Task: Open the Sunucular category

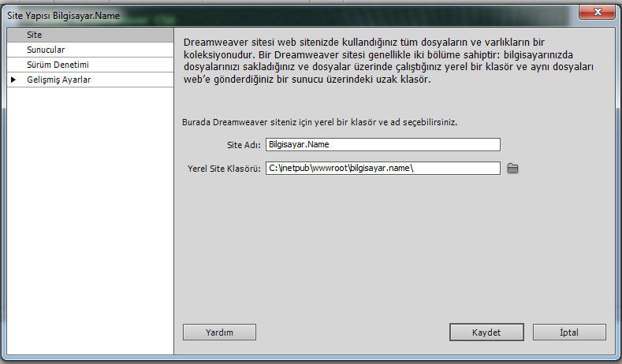Action: click(x=91, y=50)
